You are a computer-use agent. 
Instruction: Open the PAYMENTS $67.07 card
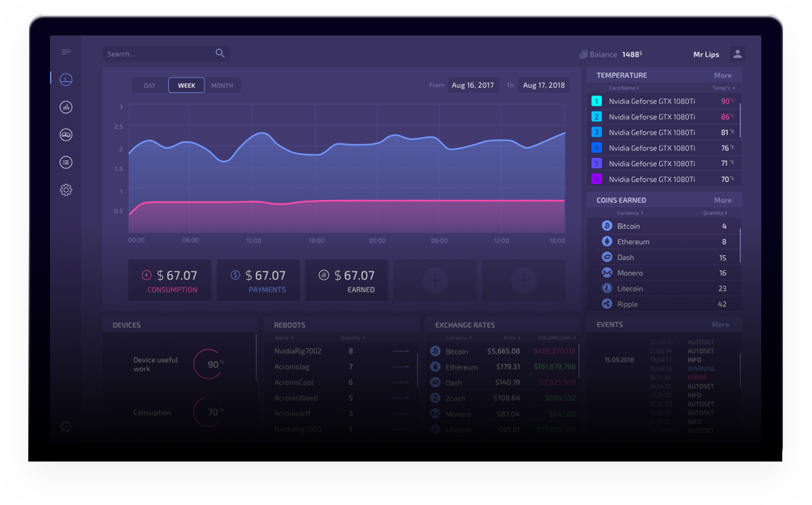[x=258, y=280]
